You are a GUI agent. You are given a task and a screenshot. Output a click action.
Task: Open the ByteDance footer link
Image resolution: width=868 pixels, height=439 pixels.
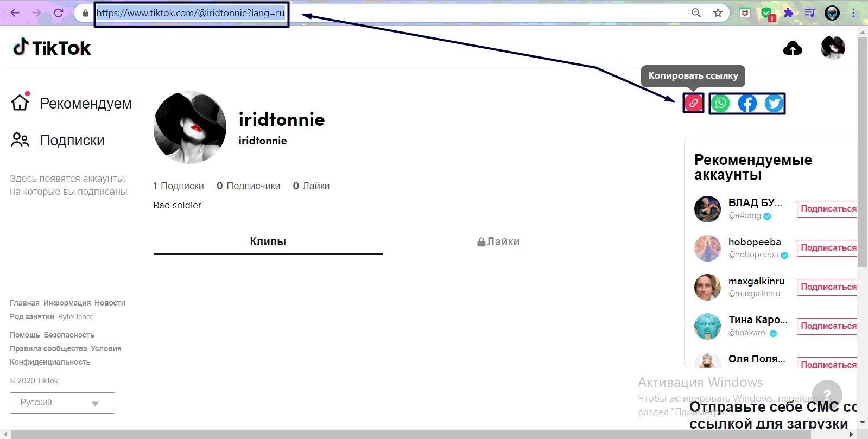(x=76, y=316)
